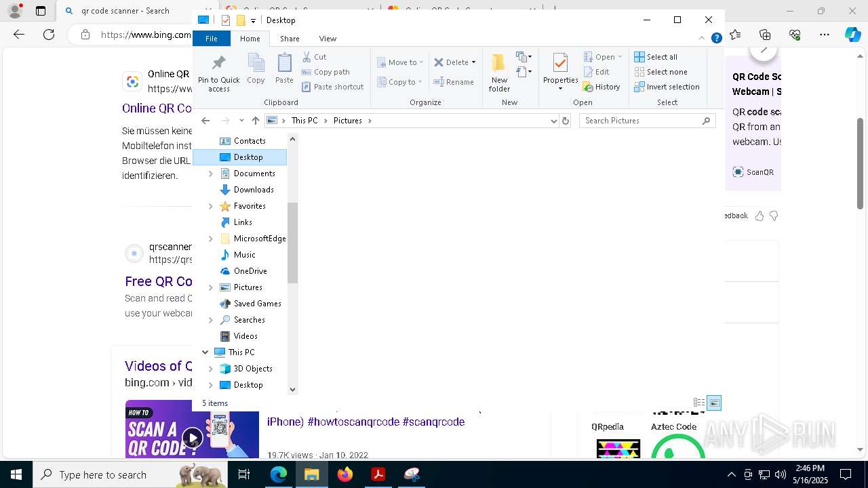Click Select none in ribbon
This screenshot has height=488, width=868.
[x=660, y=72]
